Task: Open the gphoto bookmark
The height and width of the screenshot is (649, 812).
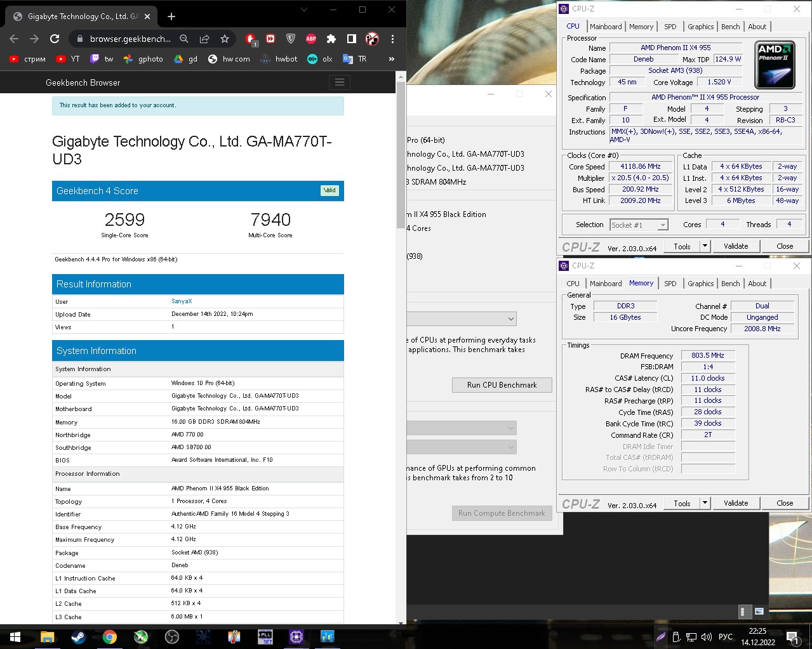Action: point(143,59)
